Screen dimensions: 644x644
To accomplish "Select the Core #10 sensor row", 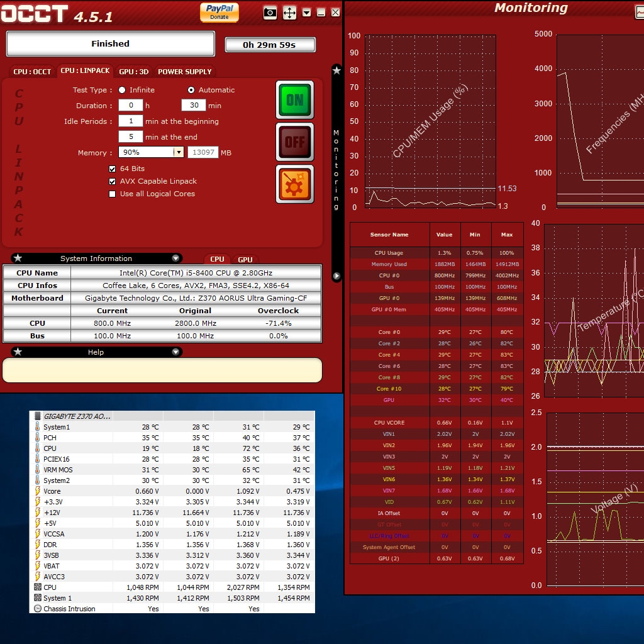I will pyautogui.click(x=436, y=389).
